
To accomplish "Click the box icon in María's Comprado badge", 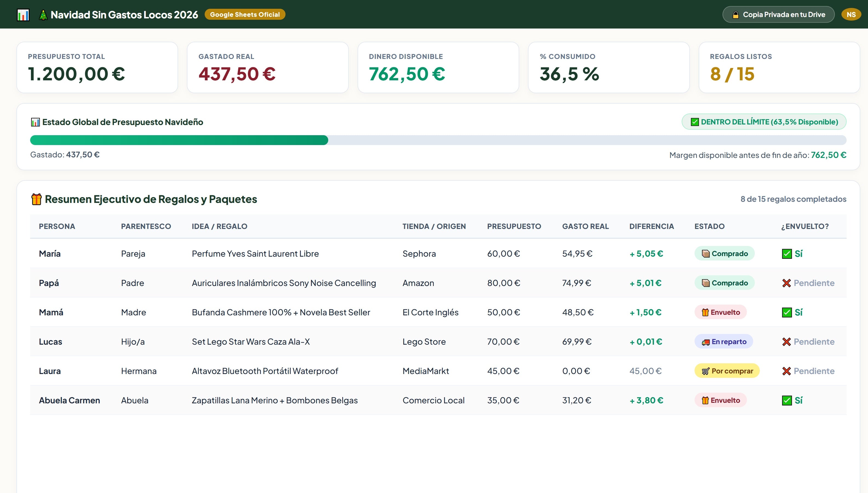I will click(706, 254).
